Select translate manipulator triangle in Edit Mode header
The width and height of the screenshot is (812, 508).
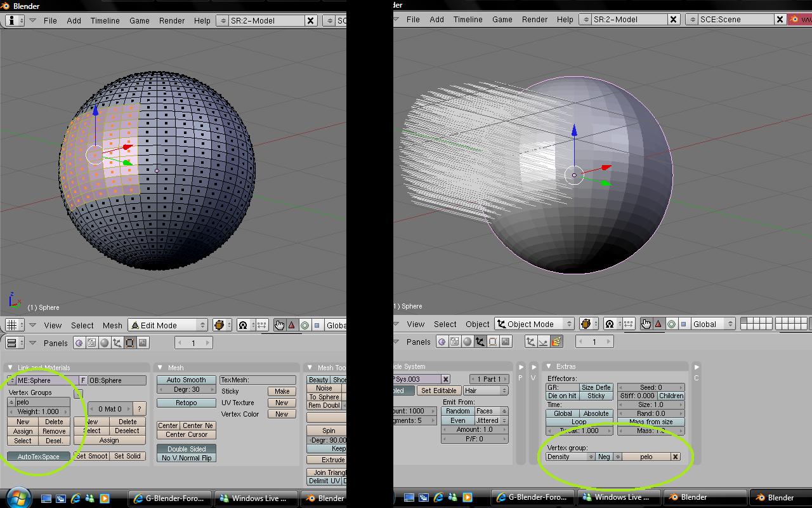[292, 325]
